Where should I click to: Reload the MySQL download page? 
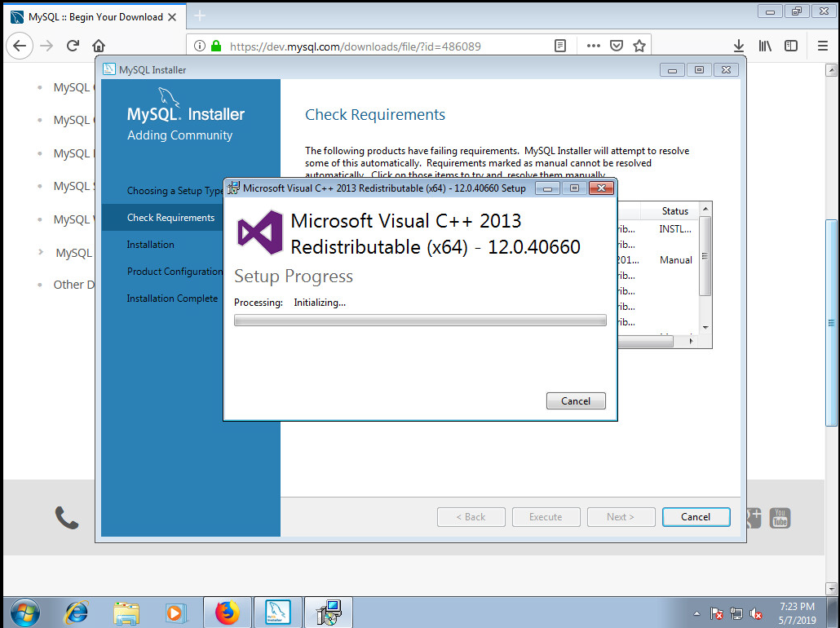73,46
